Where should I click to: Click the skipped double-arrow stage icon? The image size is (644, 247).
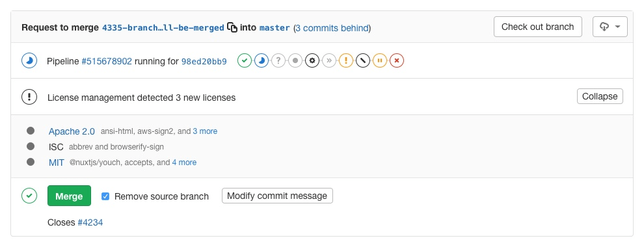[x=329, y=61]
